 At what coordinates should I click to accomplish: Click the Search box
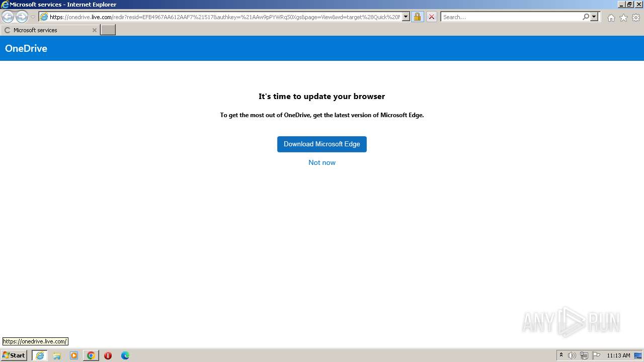[511, 17]
